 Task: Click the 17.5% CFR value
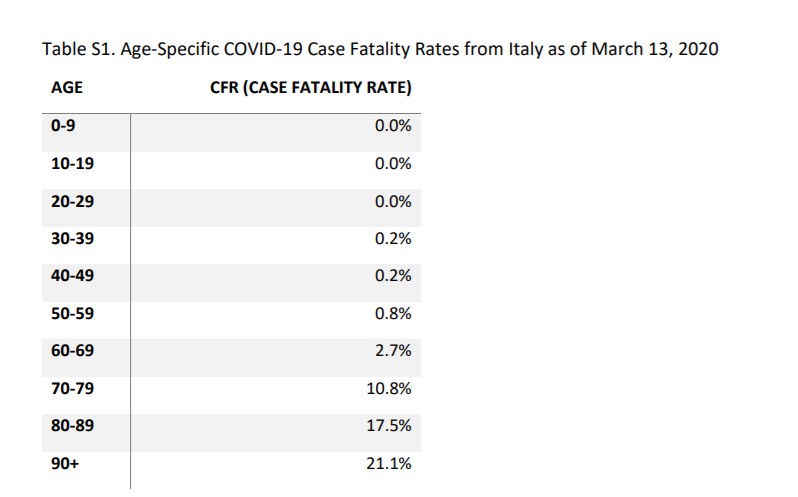(x=389, y=426)
